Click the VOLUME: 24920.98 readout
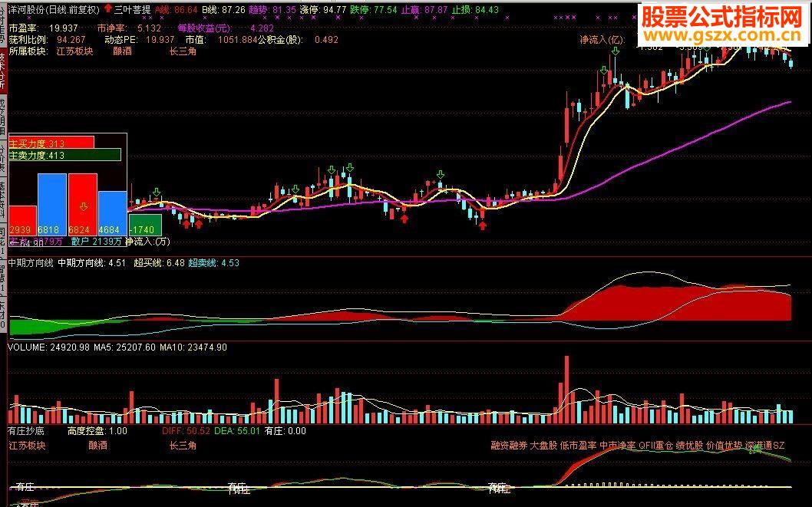Image resolution: width=812 pixels, height=507 pixels. (48, 347)
